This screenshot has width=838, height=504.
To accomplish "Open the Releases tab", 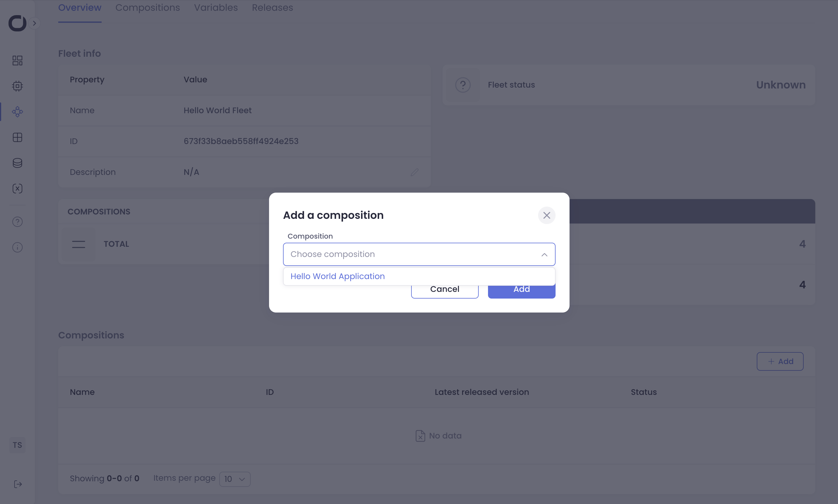I will 272,8.
